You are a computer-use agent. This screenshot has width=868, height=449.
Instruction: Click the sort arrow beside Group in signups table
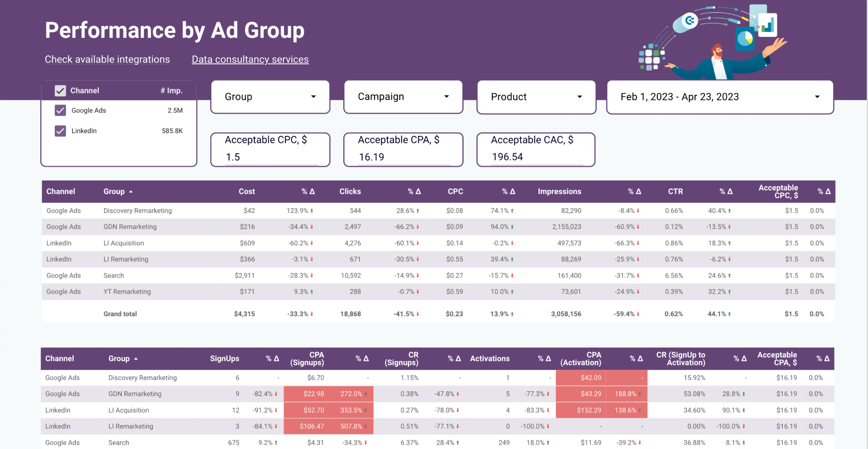pos(136,358)
